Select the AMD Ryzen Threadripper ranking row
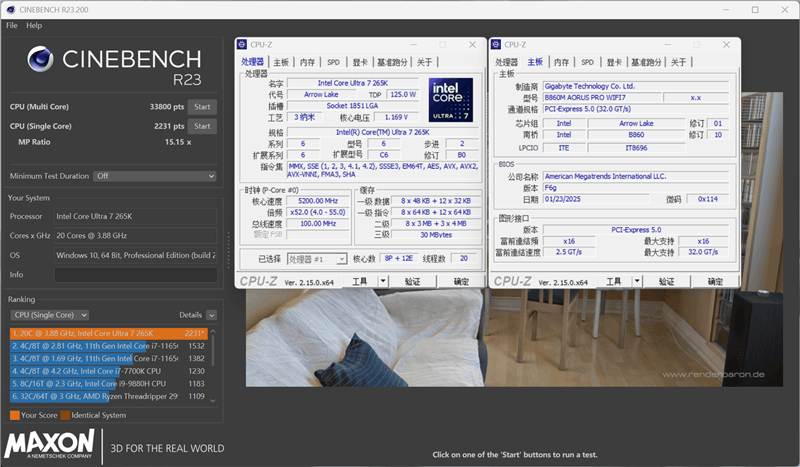Viewport: 800px width, 467px height. pos(109,396)
